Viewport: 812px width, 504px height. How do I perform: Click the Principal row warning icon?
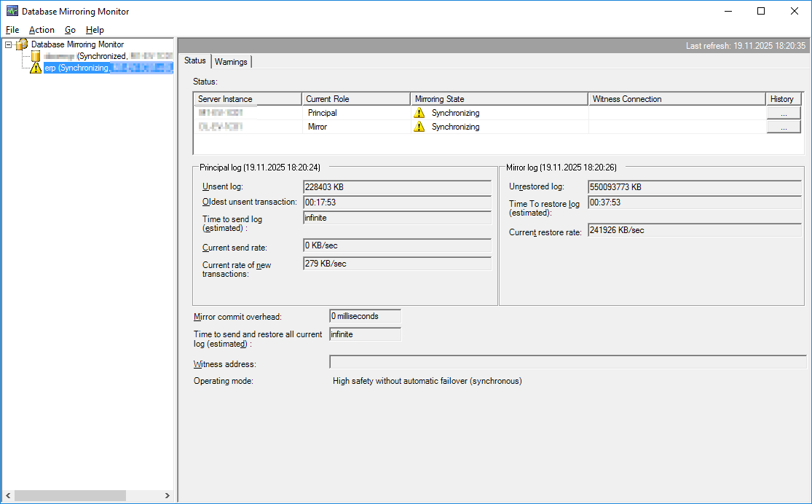click(419, 113)
